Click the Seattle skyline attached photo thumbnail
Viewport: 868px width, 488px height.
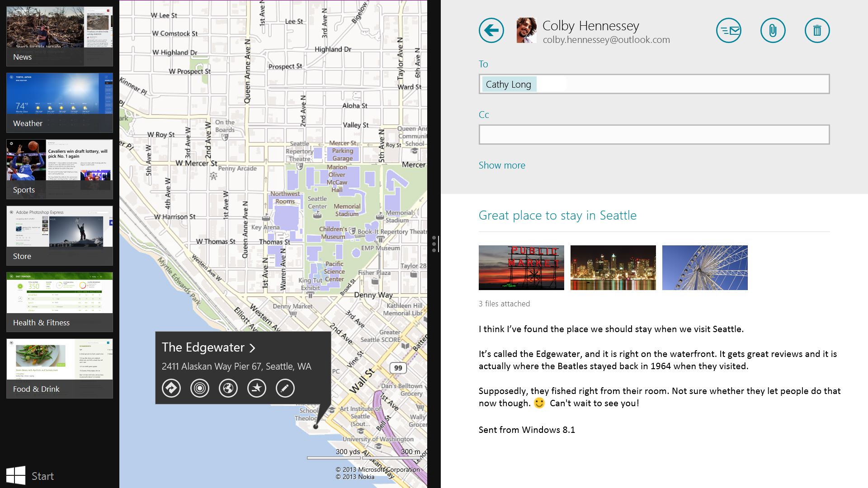pos(613,267)
